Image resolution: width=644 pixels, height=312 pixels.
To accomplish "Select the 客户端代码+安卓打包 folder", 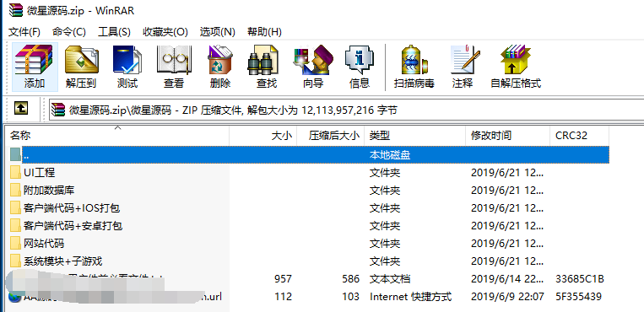I will point(73,226).
